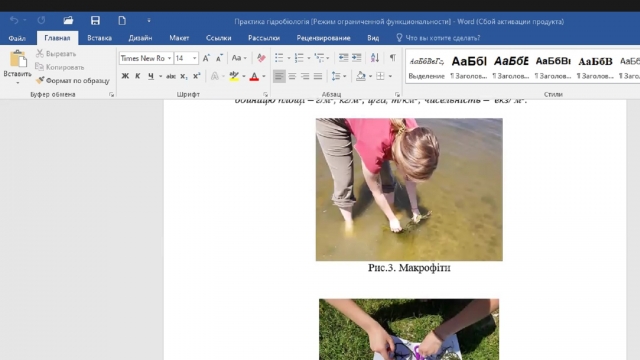640x360 pixels.
Task: Apply paragraph shading paint bucket
Action: pyautogui.click(x=361, y=76)
